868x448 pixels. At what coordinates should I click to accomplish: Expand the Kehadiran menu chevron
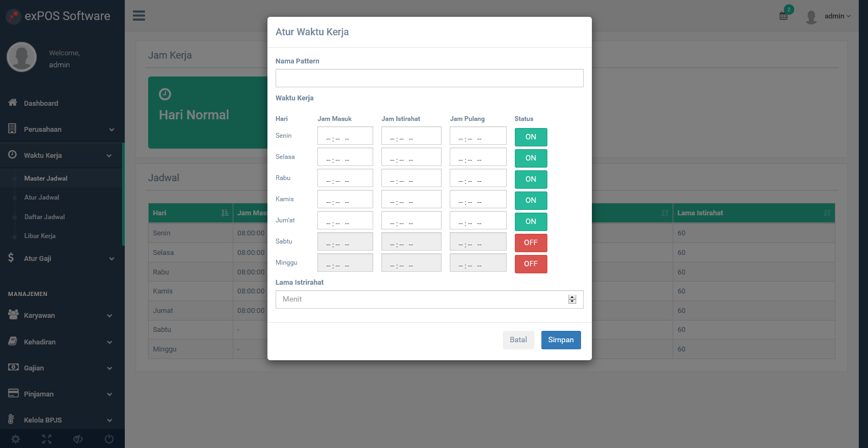(x=110, y=342)
